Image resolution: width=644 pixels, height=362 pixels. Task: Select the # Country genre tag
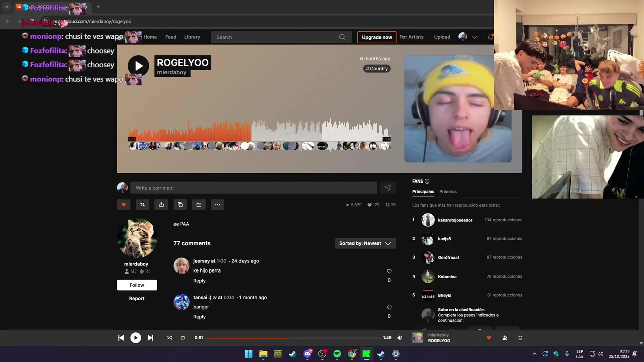pyautogui.click(x=377, y=69)
